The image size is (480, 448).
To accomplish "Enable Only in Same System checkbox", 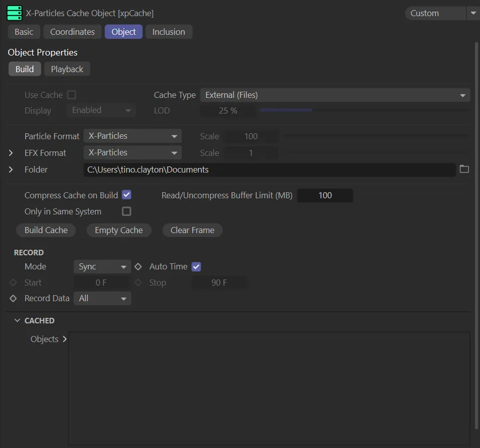I will coord(127,211).
